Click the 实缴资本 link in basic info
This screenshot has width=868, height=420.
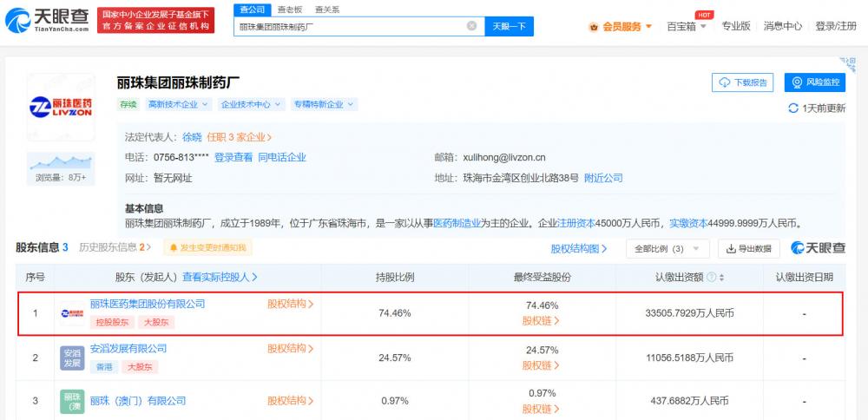coord(688,224)
